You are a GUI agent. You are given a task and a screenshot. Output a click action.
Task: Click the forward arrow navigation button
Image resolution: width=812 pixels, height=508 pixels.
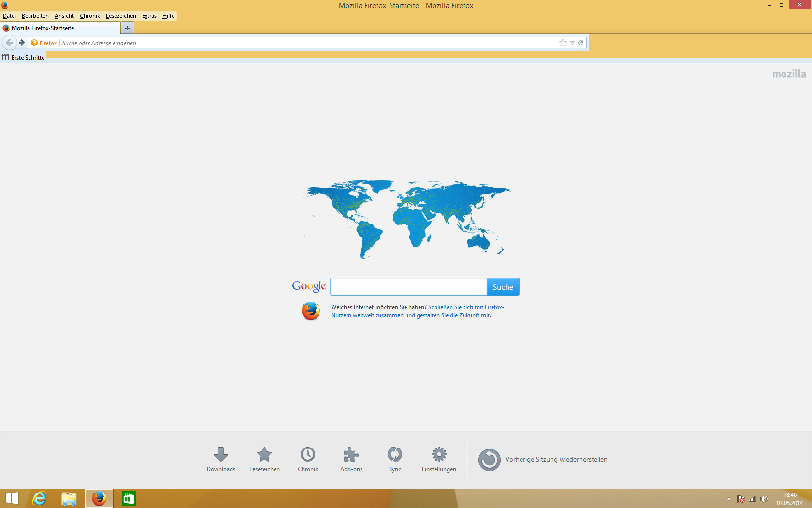click(22, 43)
